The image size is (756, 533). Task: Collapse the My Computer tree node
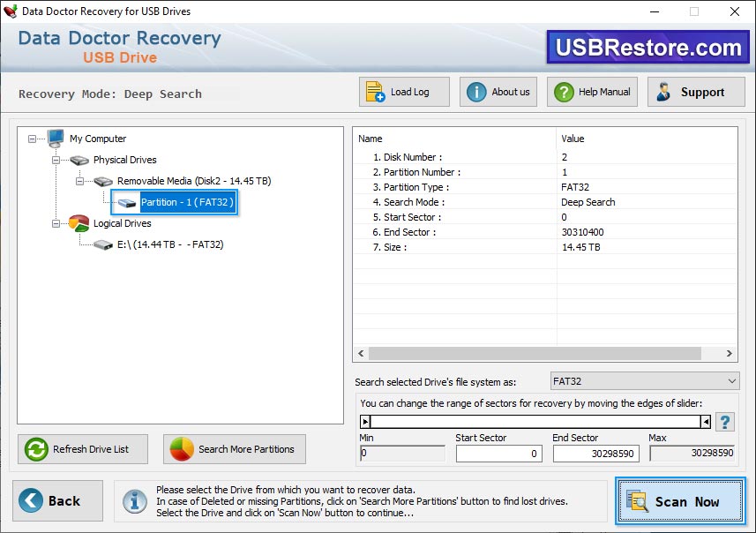pos(32,139)
